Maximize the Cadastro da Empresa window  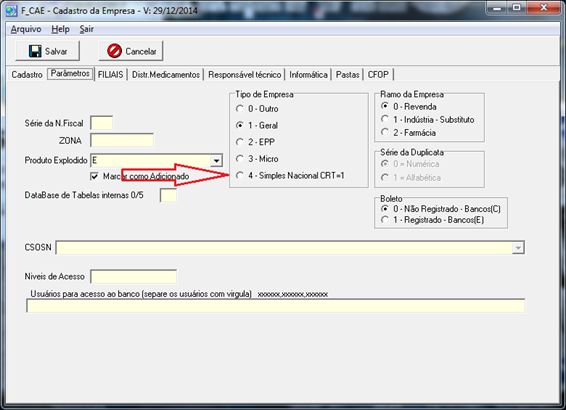coord(517,7)
